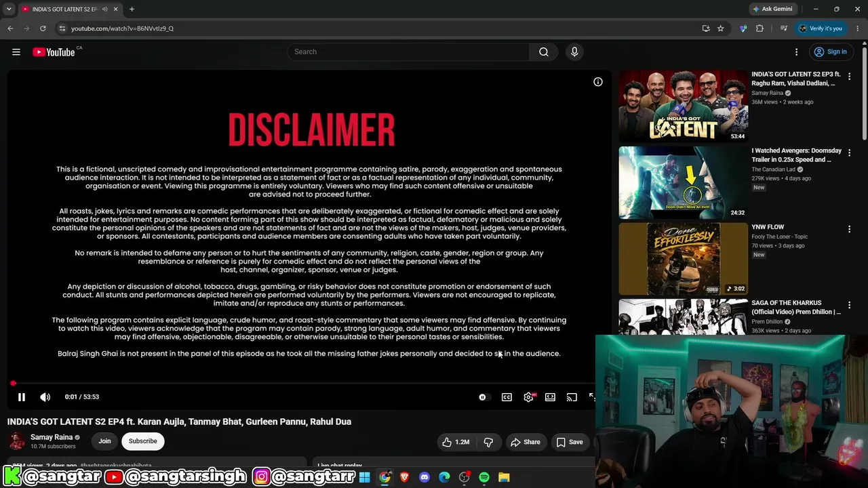The height and width of the screenshot is (488, 868).
Task: Open YouTube settings three-dot menu
Action: coord(797,52)
